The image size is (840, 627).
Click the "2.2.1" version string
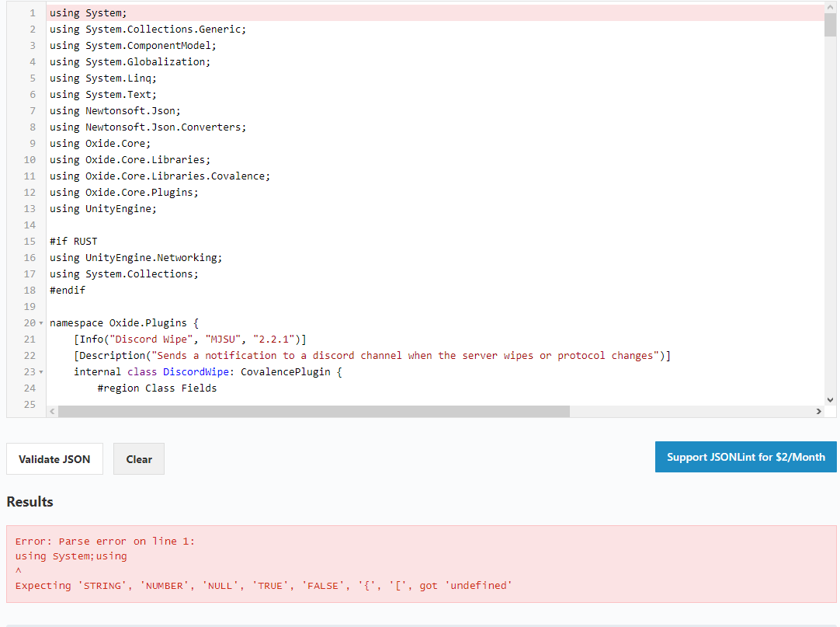[274, 340]
